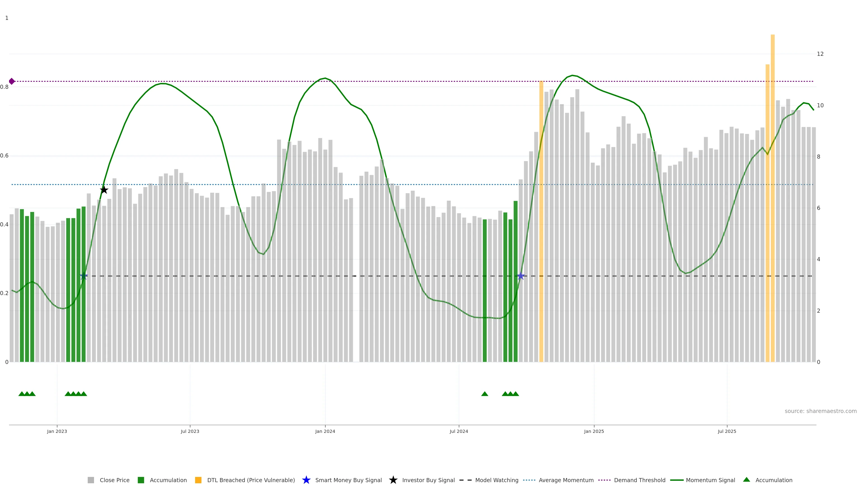Click the blue star near February 2023
The width and height of the screenshot is (868, 488).
(84, 276)
